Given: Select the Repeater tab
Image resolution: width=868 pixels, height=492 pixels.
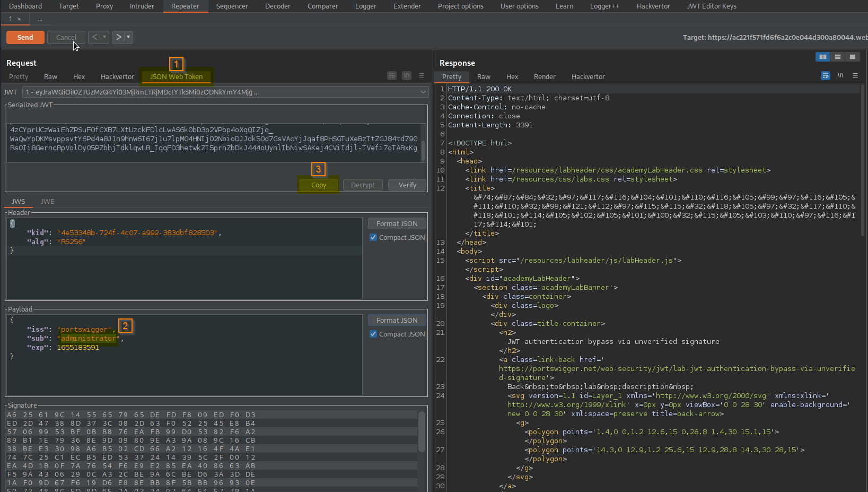Looking at the screenshot, I should [x=185, y=6].
